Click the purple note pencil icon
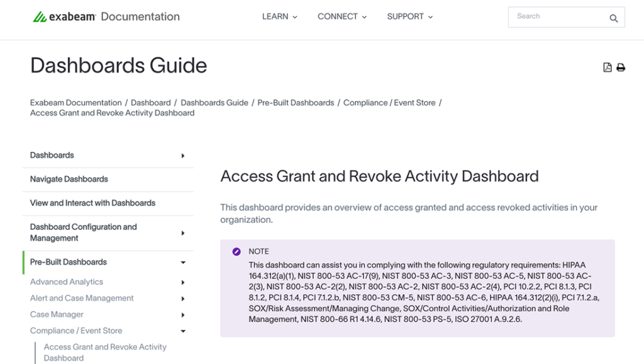 236,251
